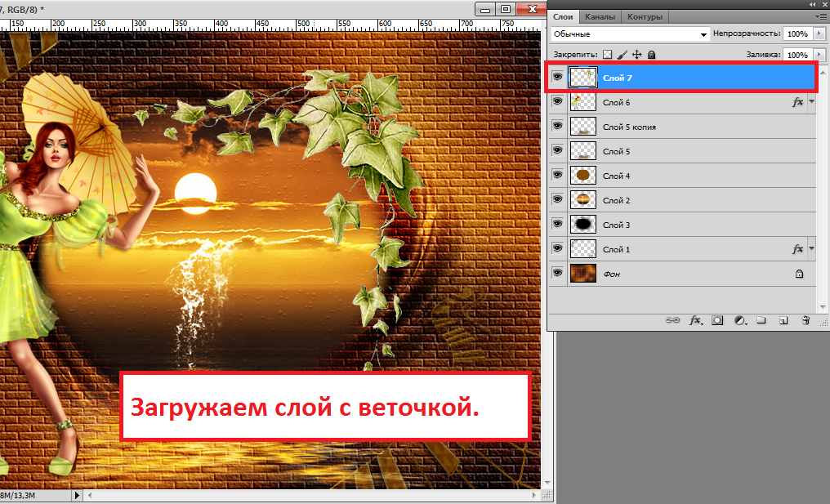Click the Заливка fill percentage field
The width and height of the screenshot is (830, 504).
(795, 55)
